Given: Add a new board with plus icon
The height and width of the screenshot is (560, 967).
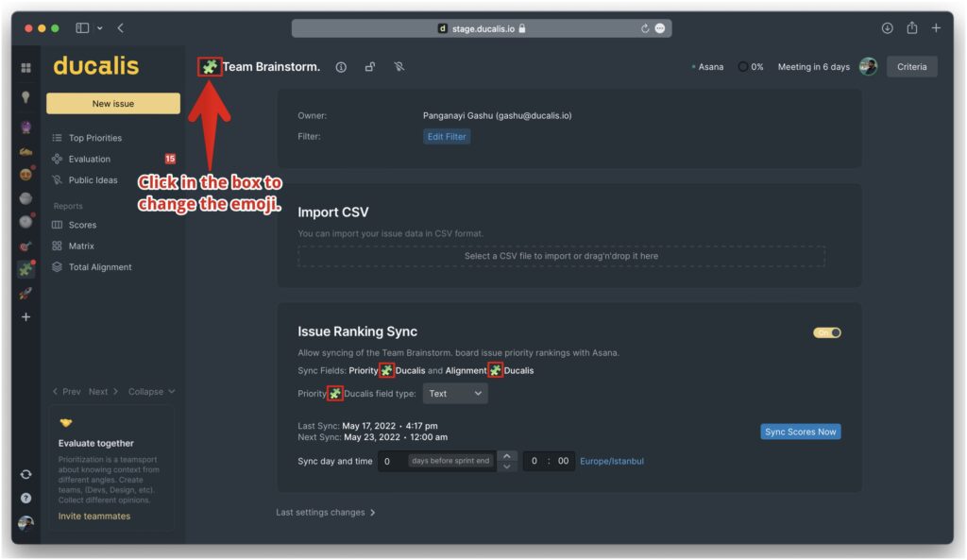Looking at the screenshot, I should (25, 317).
